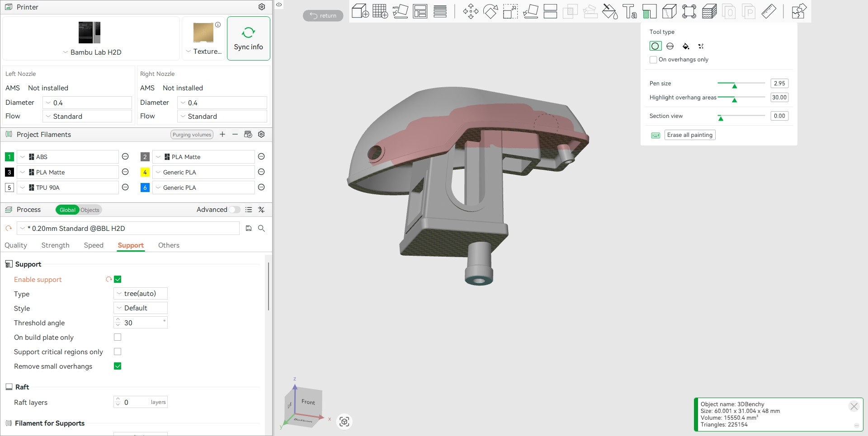The image size is (868, 436).
Task: Open Purging volumes
Action: coord(192,135)
